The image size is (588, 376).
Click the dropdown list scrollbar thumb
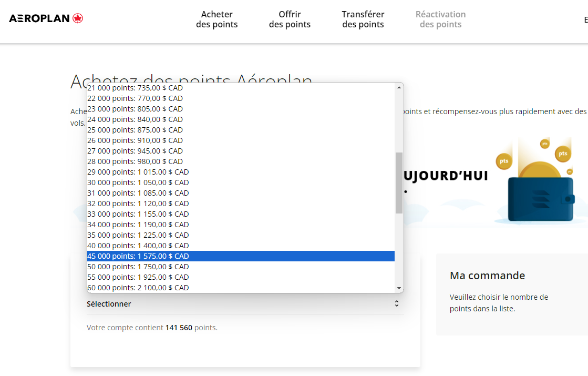399,183
